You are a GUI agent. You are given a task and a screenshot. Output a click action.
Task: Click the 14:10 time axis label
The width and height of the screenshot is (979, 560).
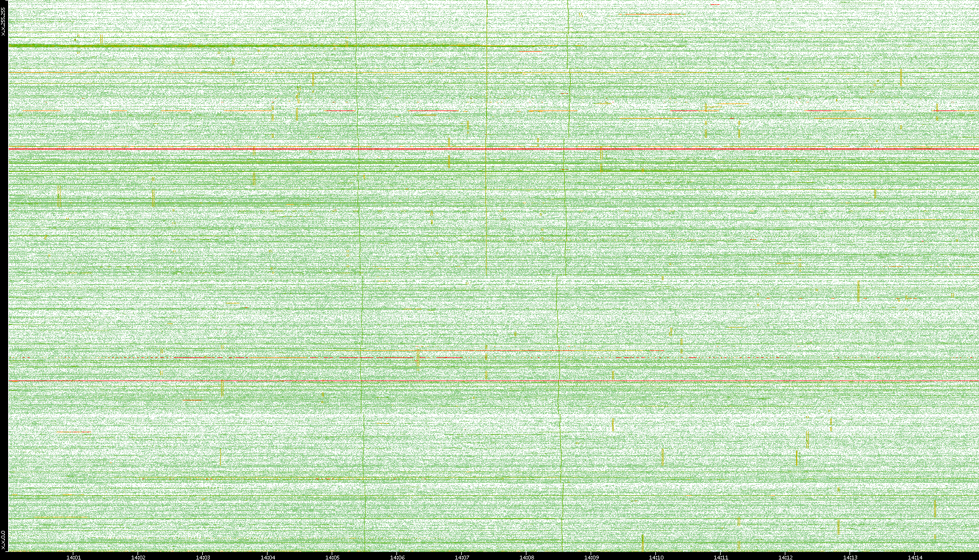tap(656, 557)
